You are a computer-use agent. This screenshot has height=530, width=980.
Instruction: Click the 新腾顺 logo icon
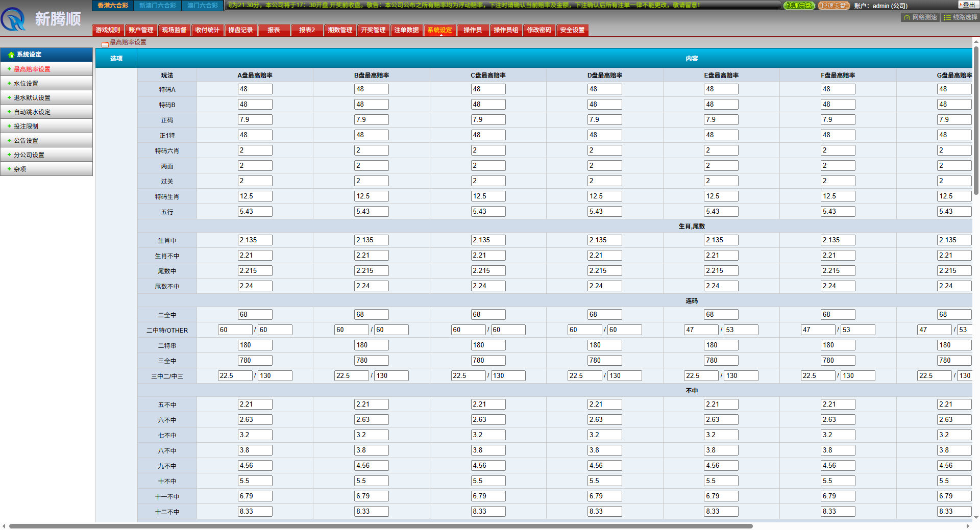click(x=13, y=19)
